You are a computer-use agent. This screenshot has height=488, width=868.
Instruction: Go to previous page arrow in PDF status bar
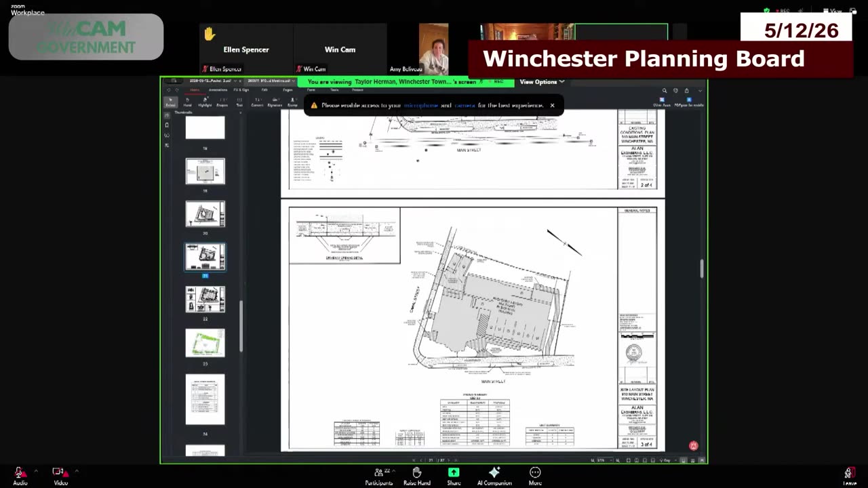pos(422,460)
